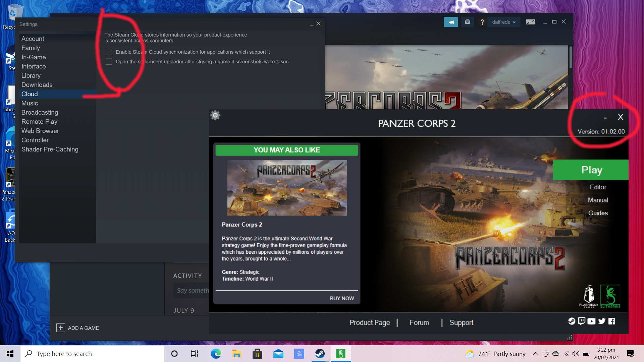
Task: Open launcher settings gear icon
Action: 215,116
